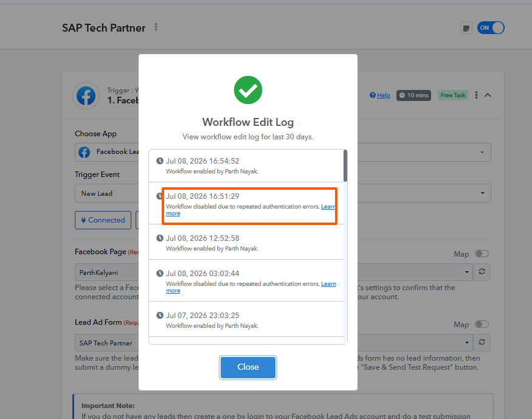Screen dimensions: 532x419
Task: Turn off the workflow ON switch
Action: (x=491, y=28)
